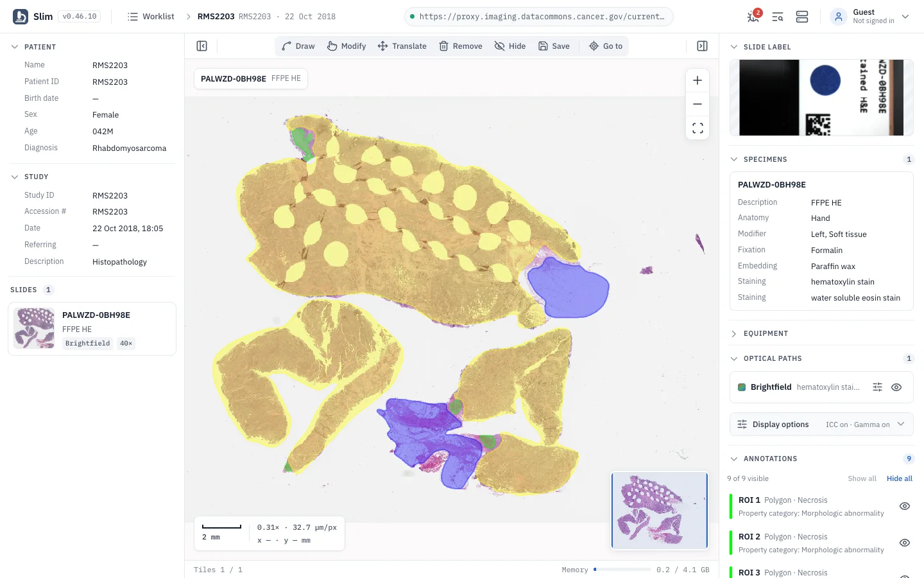Open the Display options dropdown

pos(821,425)
